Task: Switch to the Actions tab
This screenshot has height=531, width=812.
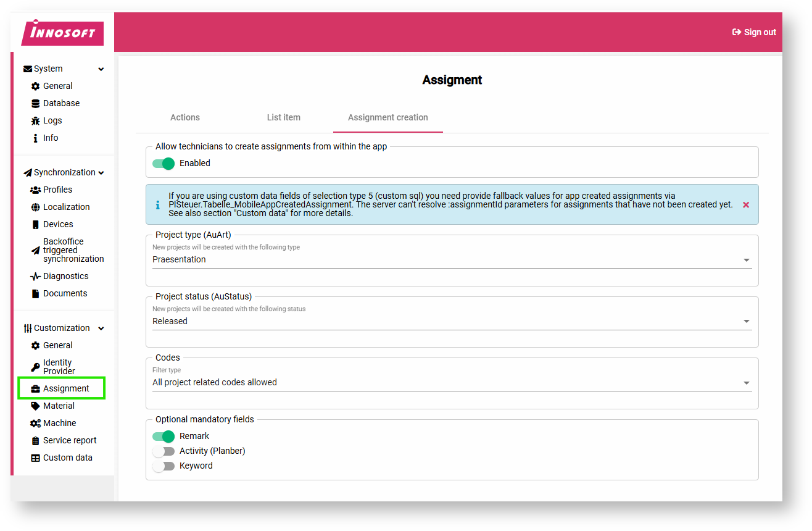Action: [x=185, y=117]
